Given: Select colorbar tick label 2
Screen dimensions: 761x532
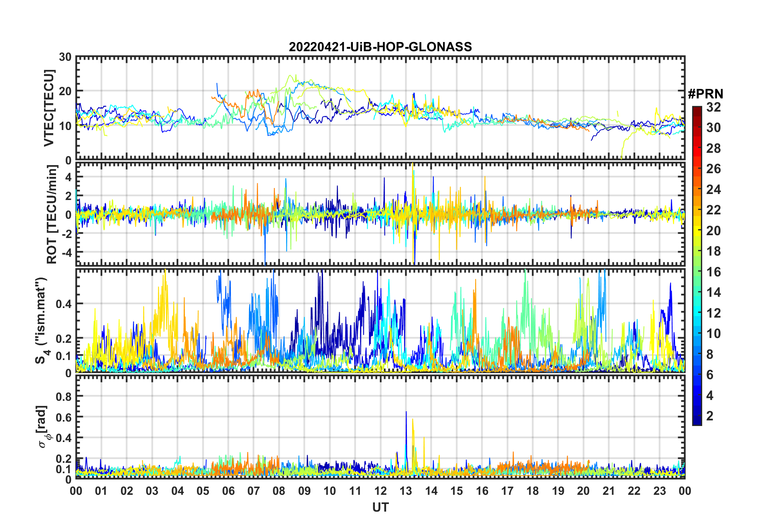Looking at the screenshot, I should click(x=710, y=416).
